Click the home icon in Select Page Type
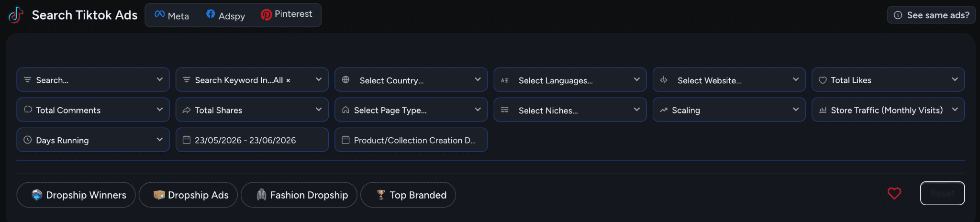This screenshot has height=222, width=980. [x=345, y=110]
